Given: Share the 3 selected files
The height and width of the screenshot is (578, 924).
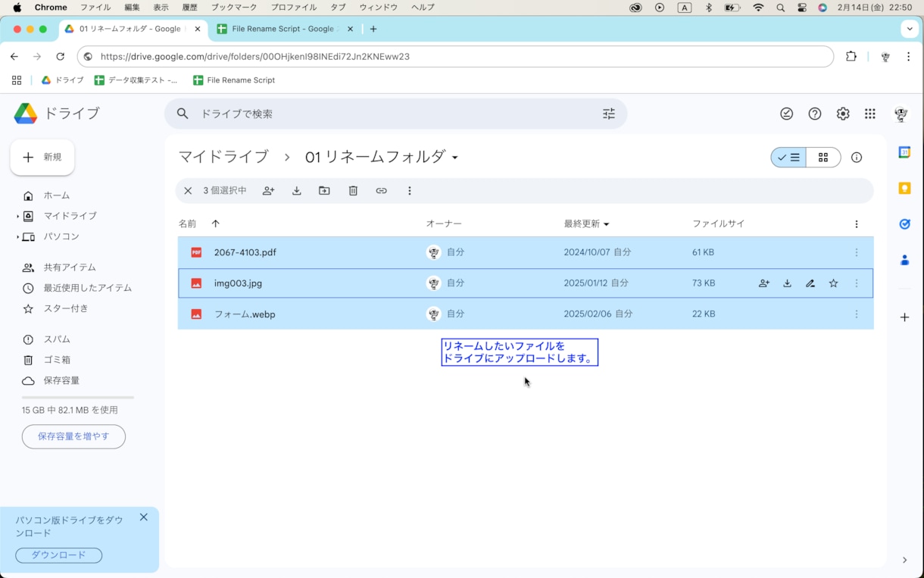Looking at the screenshot, I should coord(268,191).
